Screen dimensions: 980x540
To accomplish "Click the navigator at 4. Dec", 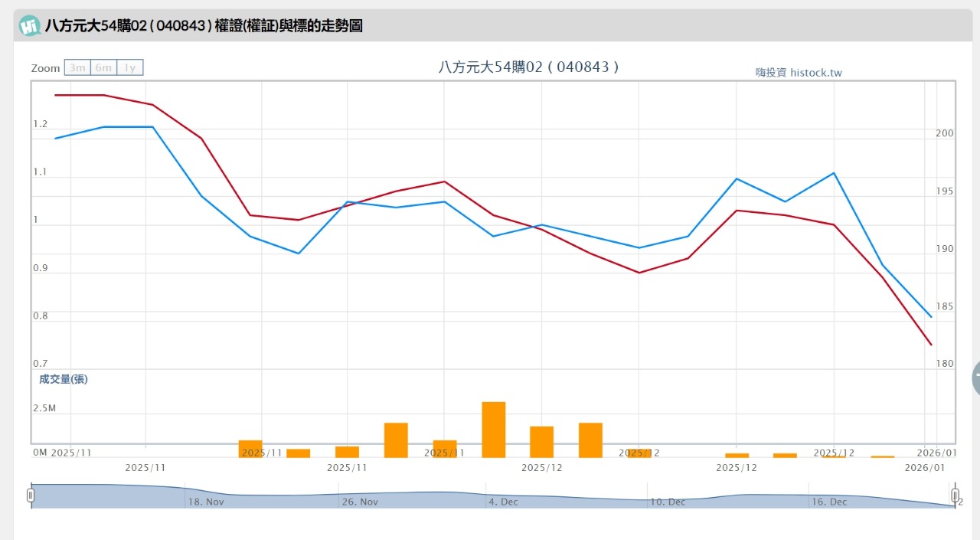I will click(x=503, y=502).
